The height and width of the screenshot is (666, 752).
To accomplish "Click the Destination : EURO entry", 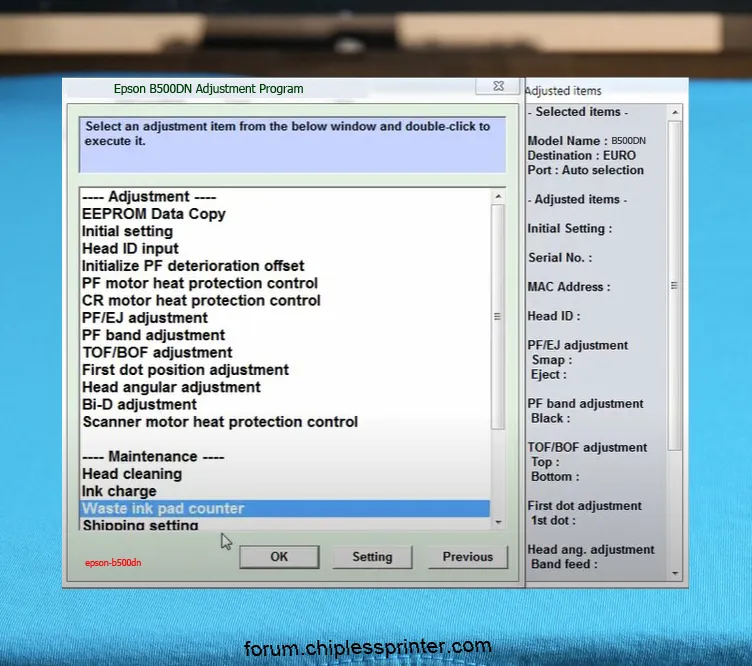I will tap(581, 155).
